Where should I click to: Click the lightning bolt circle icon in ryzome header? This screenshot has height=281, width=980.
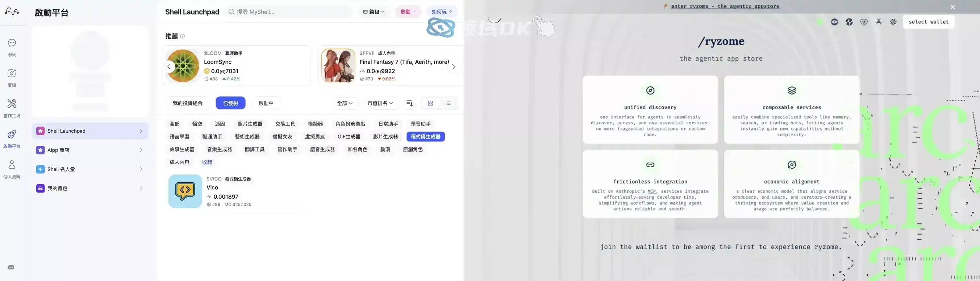(849, 22)
